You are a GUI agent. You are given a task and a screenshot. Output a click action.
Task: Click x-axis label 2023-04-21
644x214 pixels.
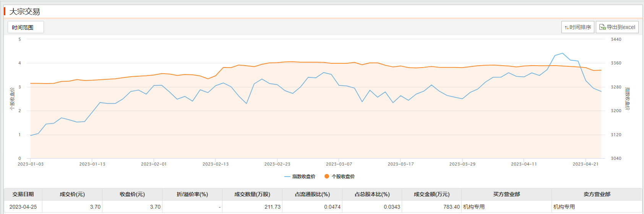(x=586, y=164)
